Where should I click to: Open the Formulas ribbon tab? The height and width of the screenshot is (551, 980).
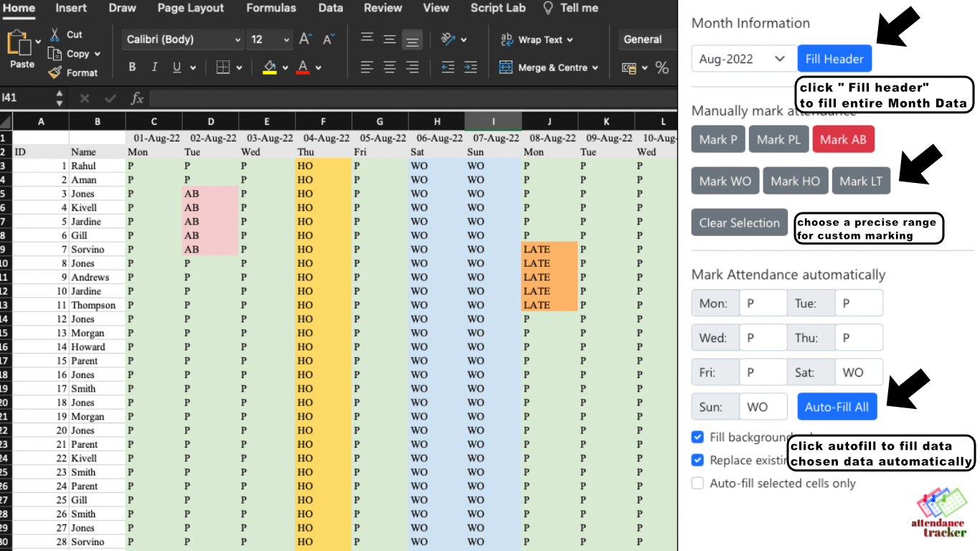tap(270, 8)
